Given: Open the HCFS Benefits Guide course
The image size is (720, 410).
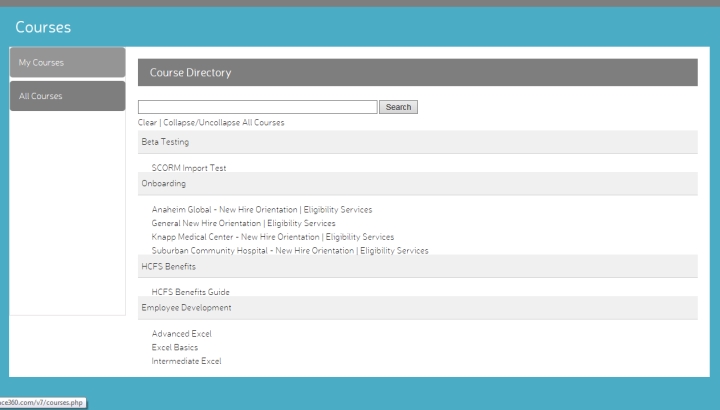Looking at the screenshot, I should click(191, 292).
